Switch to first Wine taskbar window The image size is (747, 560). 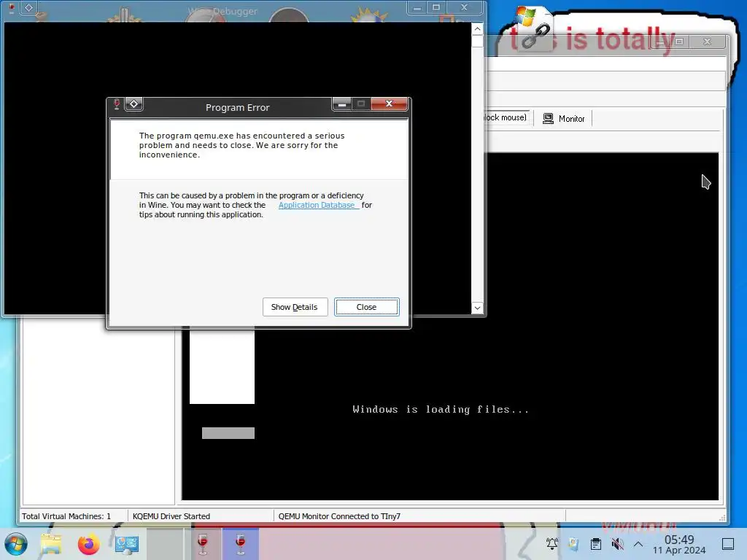pyautogui.click(x=203, y=544)
